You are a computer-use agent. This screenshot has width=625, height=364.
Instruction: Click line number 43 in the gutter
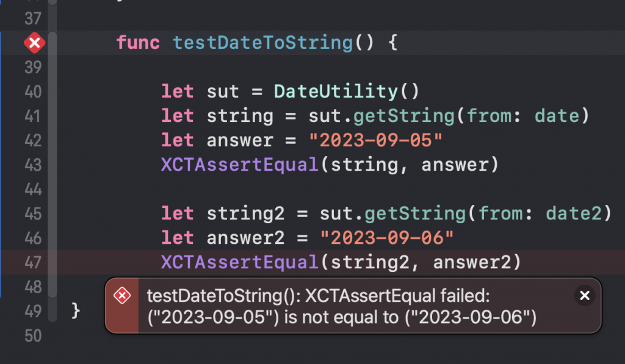pyautogui.click(x=33, y=165)
